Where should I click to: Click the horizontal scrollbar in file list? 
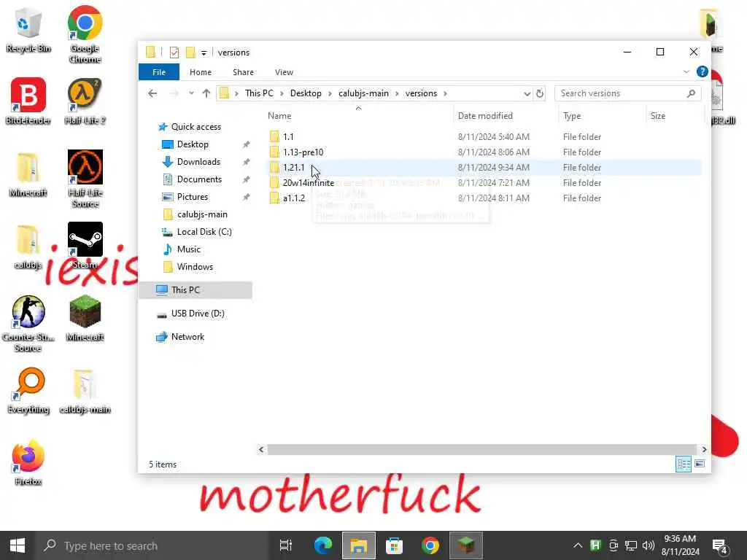pos(482,449)
